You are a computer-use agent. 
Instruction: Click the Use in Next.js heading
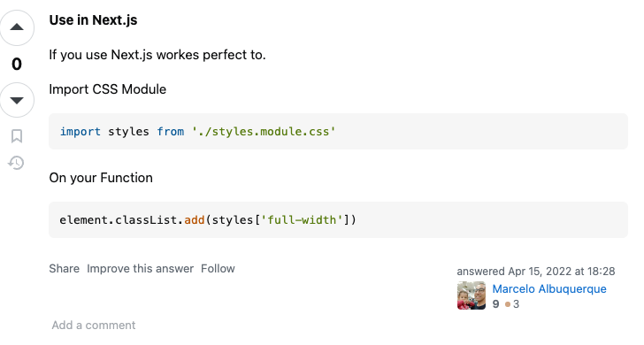click(93, 20)
